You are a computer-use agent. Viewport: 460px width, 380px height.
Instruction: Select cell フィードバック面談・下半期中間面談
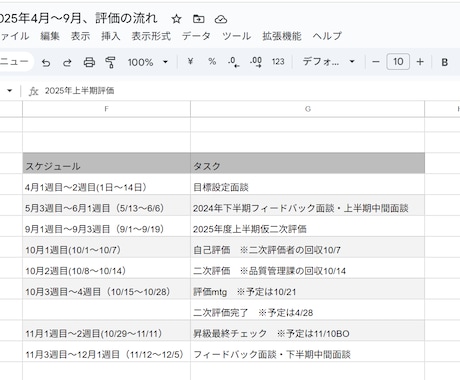tap(307, 352)
